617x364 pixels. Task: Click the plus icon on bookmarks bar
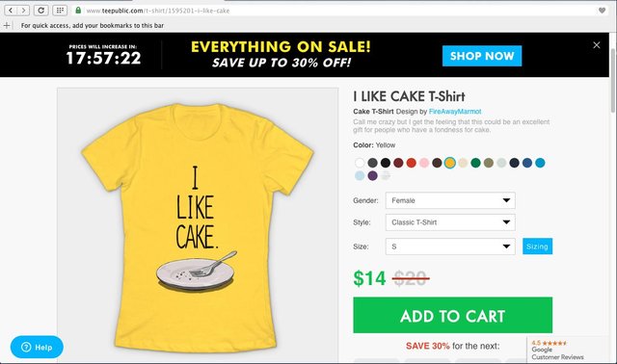click(x=7, y=26)
